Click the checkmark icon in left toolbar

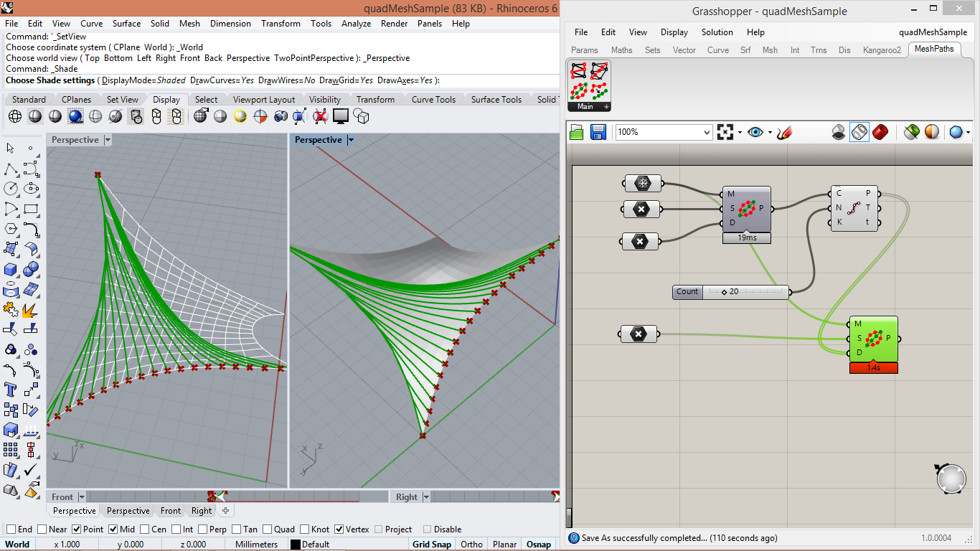[x=31, y=471]
